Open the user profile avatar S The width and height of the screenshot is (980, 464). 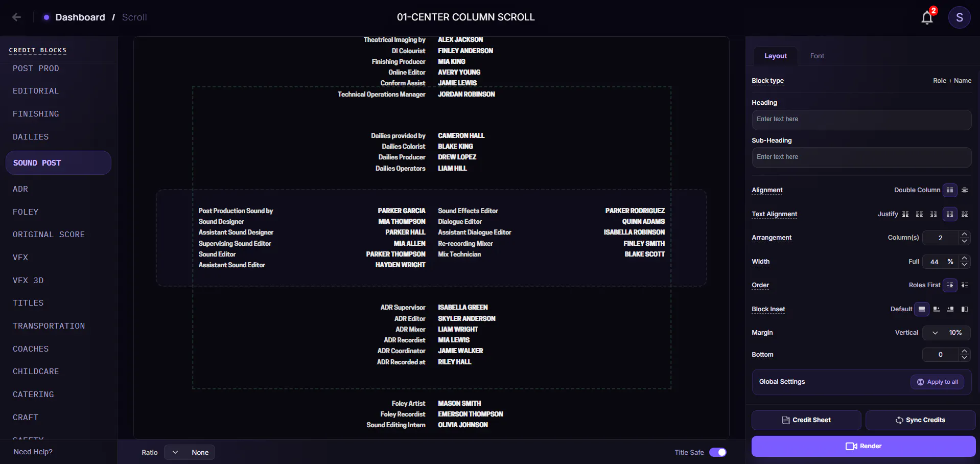point(959,18)
